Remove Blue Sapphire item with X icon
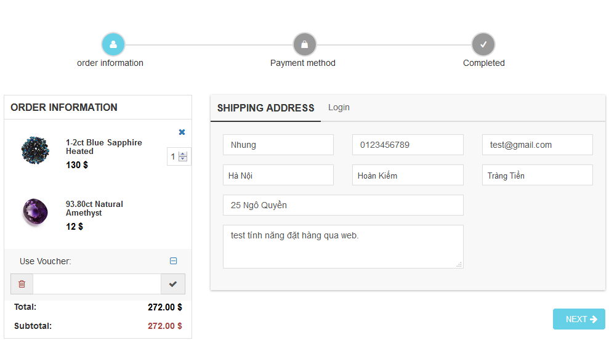This screenshot has height=364, width=609. (182, 132)
